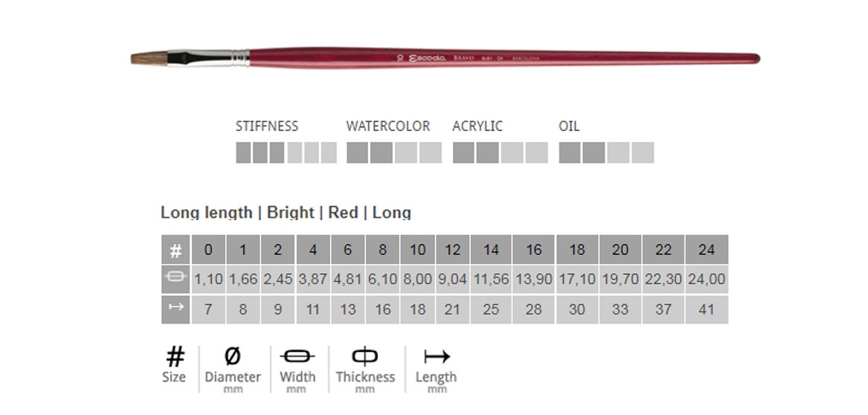Click the Thickness icon in the legend
Viewport: 868px width, 415px height.
tap(364, 356)
